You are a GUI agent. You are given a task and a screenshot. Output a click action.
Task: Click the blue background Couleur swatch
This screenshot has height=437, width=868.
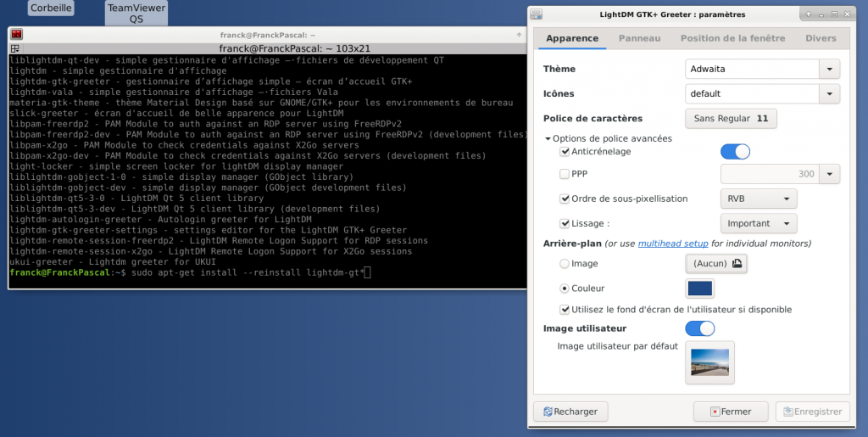[x=700, y=289]
